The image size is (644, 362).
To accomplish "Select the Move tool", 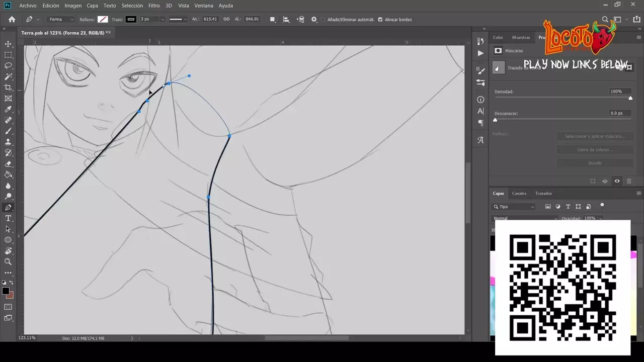I will pyautogui.click(x=8, y=44).
